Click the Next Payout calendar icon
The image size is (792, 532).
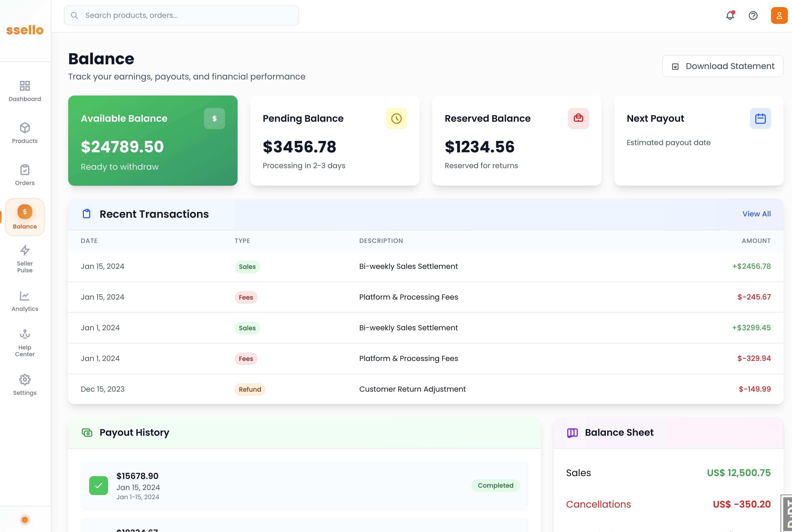point(760,118)
